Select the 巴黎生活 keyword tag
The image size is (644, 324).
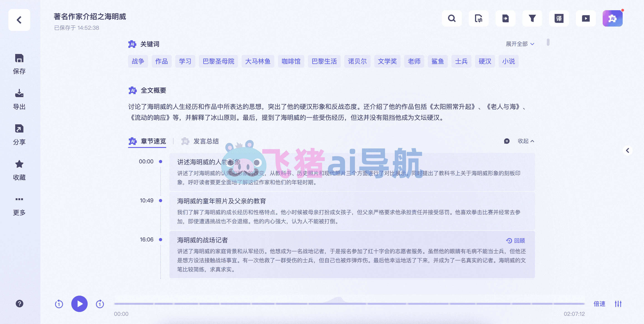324,61
